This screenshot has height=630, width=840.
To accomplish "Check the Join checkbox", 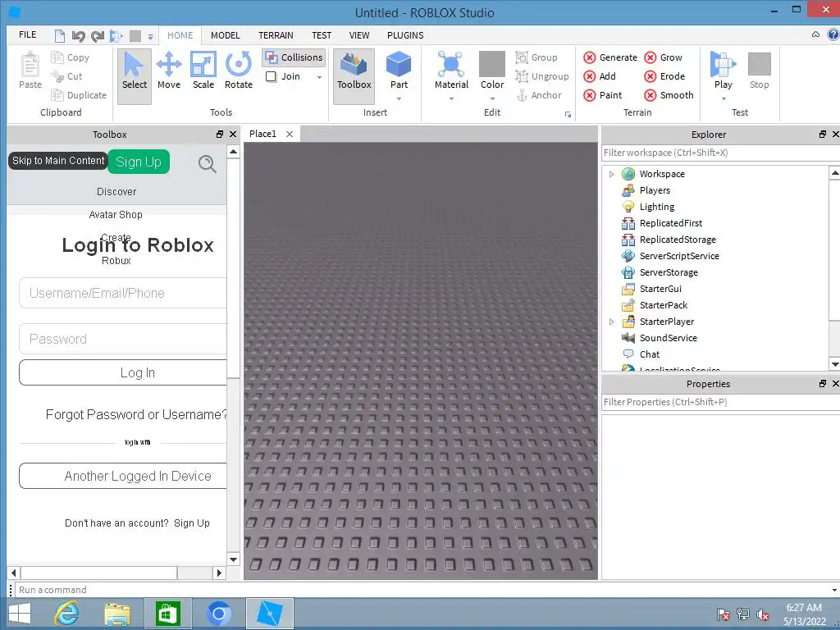I will [x=271, y=76].
